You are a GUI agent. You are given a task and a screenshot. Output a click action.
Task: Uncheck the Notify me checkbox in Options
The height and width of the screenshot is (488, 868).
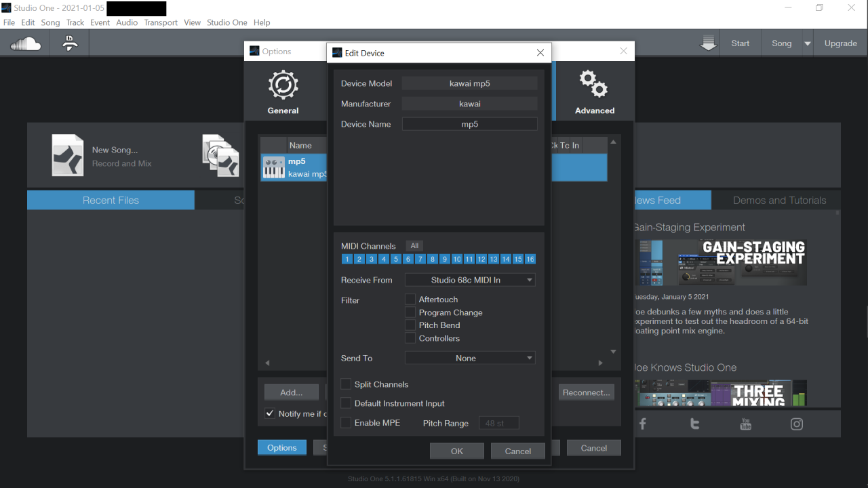[x=270, y=413]
